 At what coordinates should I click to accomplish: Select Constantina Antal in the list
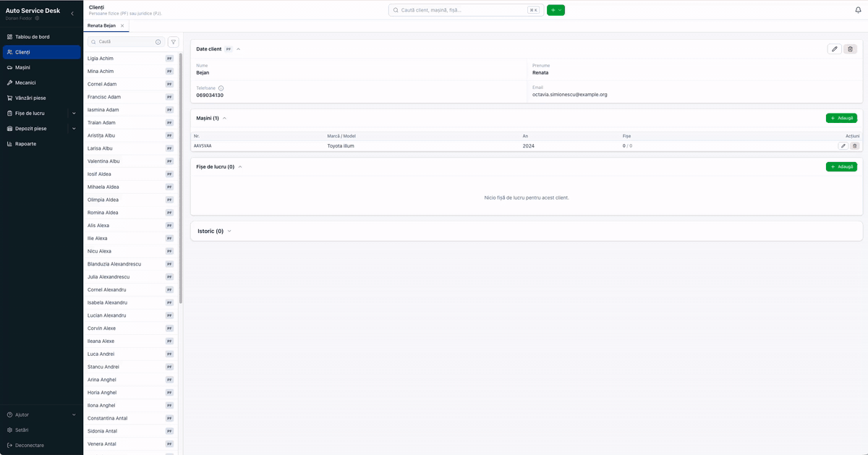click(131, 418)
